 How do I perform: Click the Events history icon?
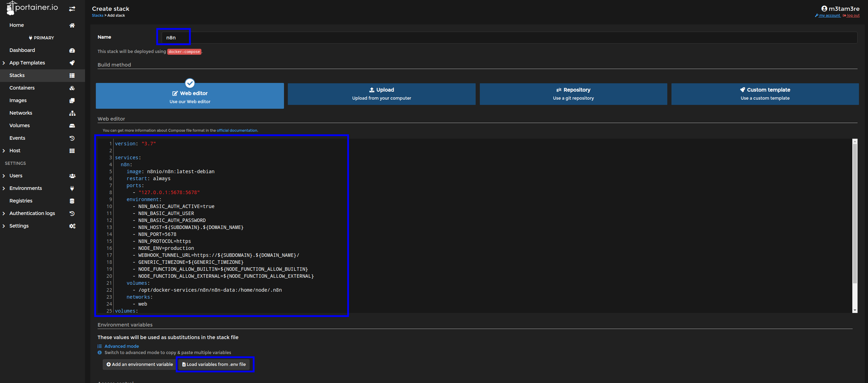(x=72, y=138)
